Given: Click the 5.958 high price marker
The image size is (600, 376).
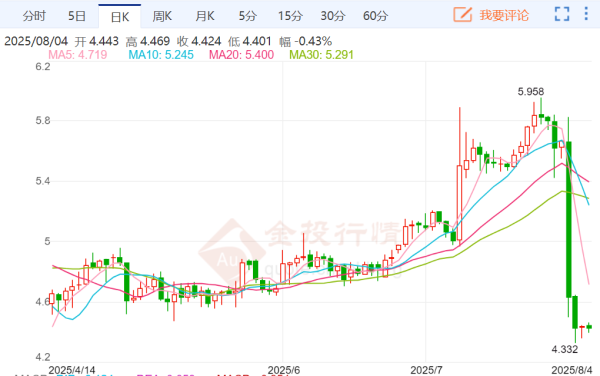Looking at the screenshot, I should tap(531, 92).
